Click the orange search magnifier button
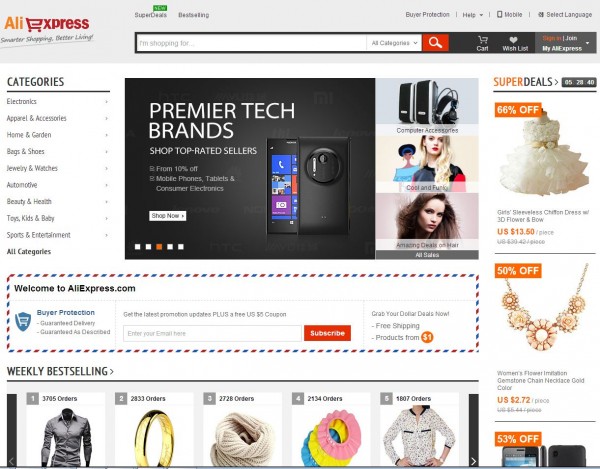The width and height of the screenshot is (600, 469). 435,42
